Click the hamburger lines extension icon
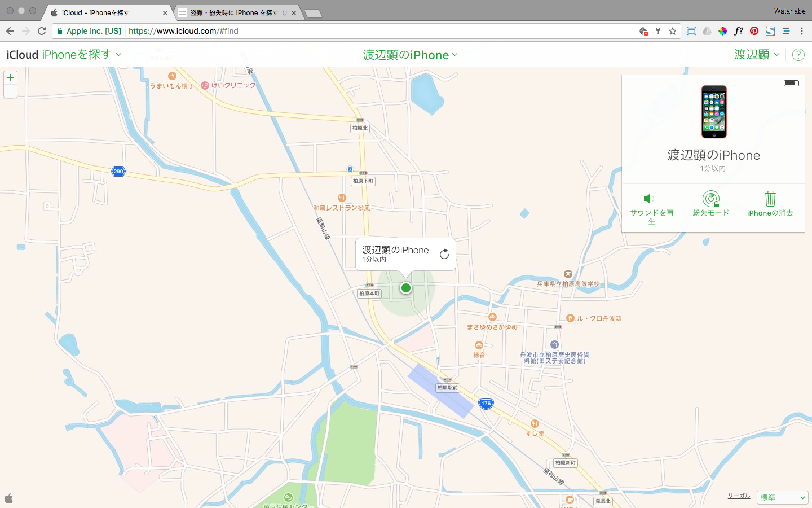Viewport: 812px width, 508px height. (786, 31)
